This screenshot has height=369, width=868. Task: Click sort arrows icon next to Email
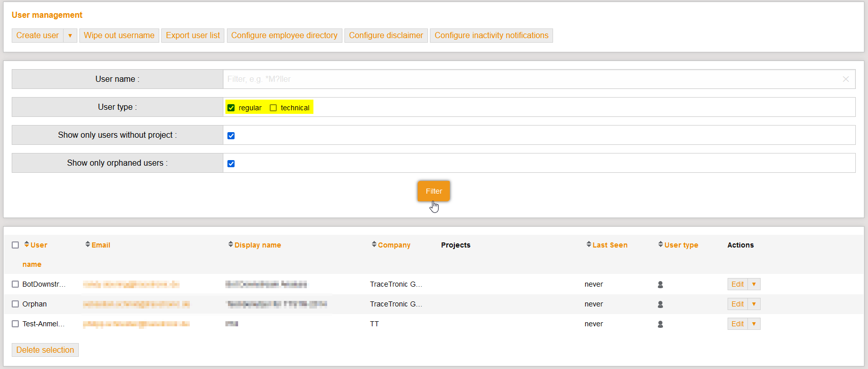coord(88,244)
